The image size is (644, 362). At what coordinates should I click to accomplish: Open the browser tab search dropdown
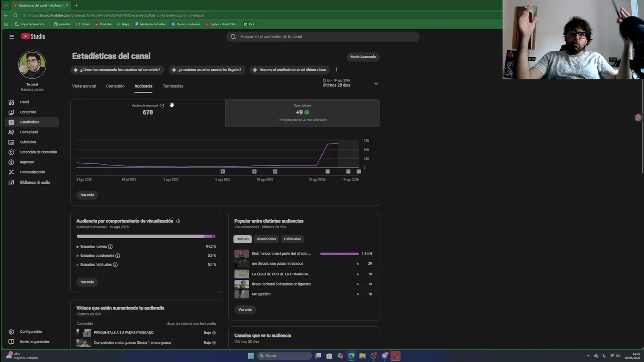point(6,5)
